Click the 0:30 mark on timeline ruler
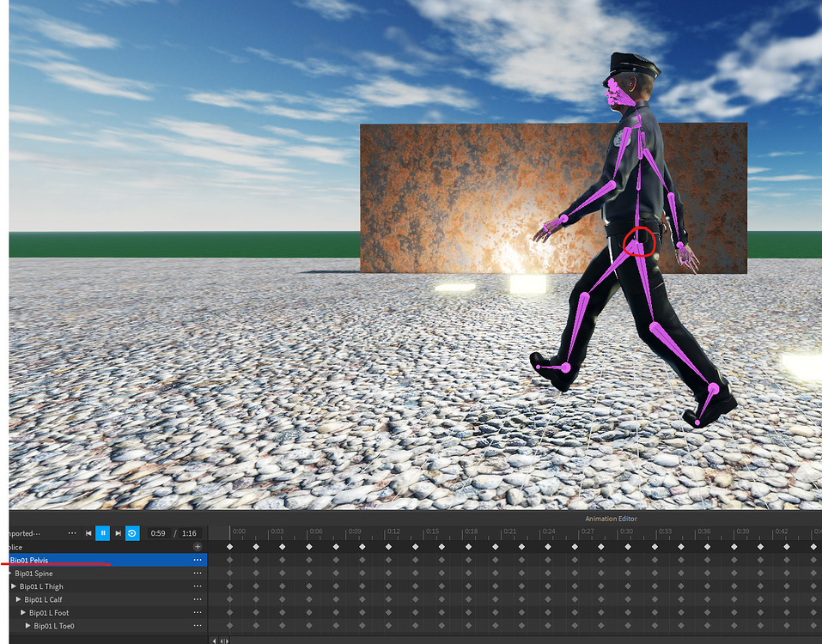The width and height of the screenshot is (822, 644). pyautogui.click(x=626, y=532)
